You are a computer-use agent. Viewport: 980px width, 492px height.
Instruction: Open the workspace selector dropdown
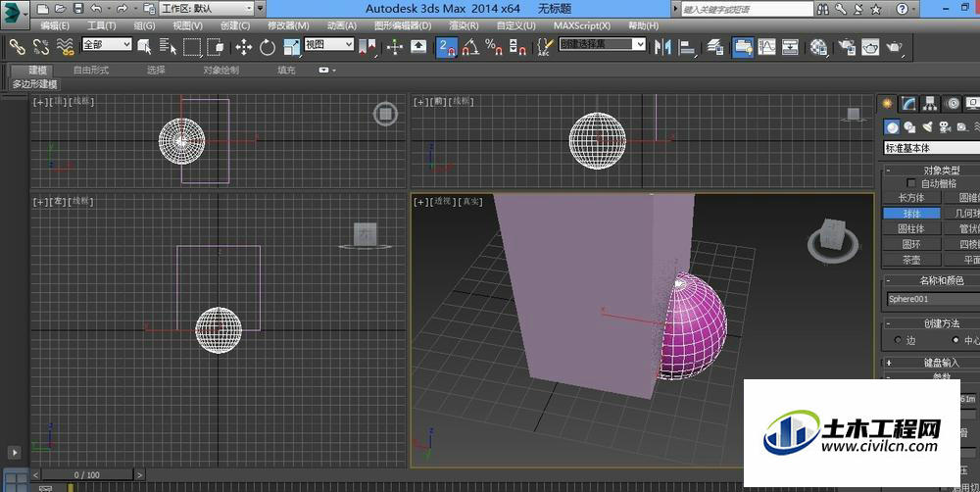[x=206, y=9]
